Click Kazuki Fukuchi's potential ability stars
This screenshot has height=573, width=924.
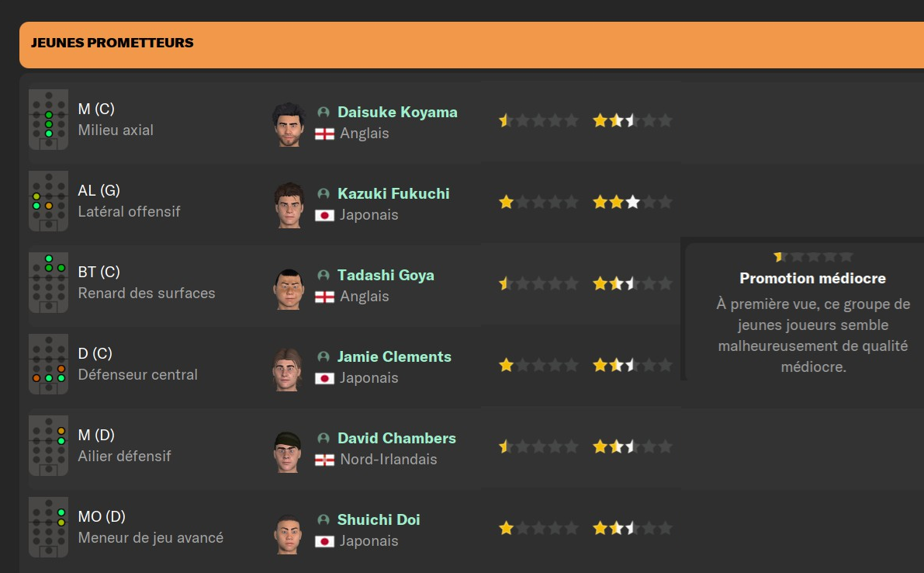coord(632,203)
